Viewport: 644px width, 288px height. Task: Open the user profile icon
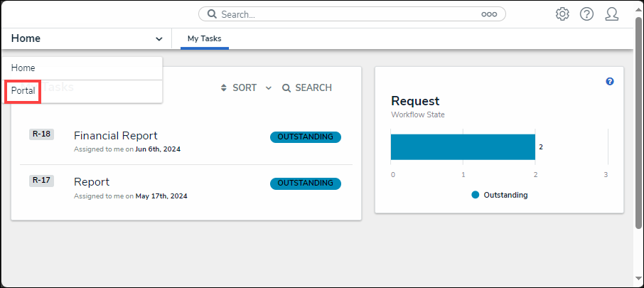point(611,14)
